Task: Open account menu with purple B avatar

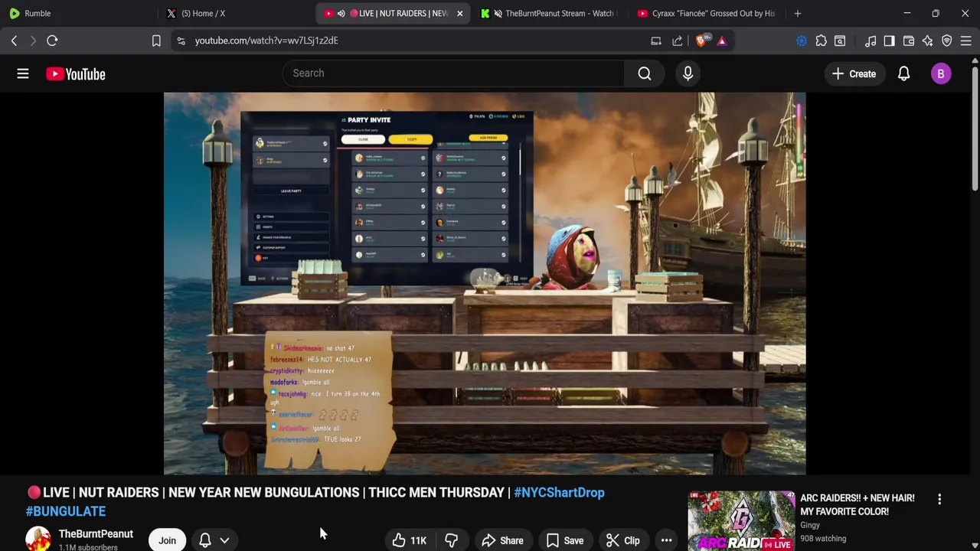Action: 941,73
